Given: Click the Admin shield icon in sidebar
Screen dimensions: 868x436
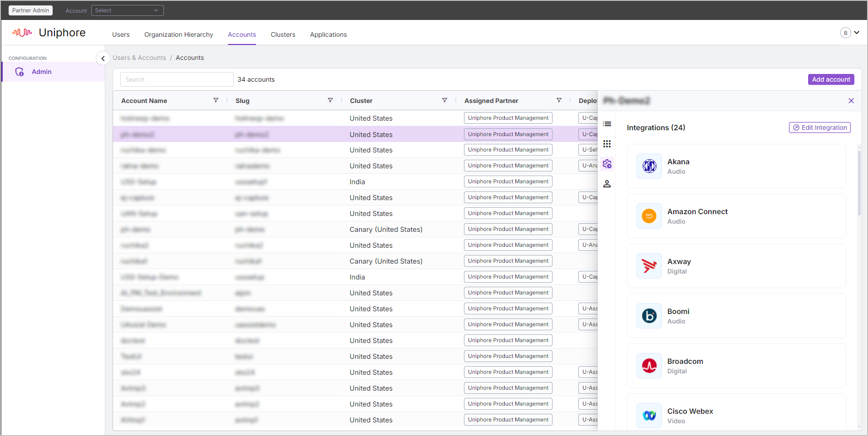Looking at the screenshot, I should 20,72.
